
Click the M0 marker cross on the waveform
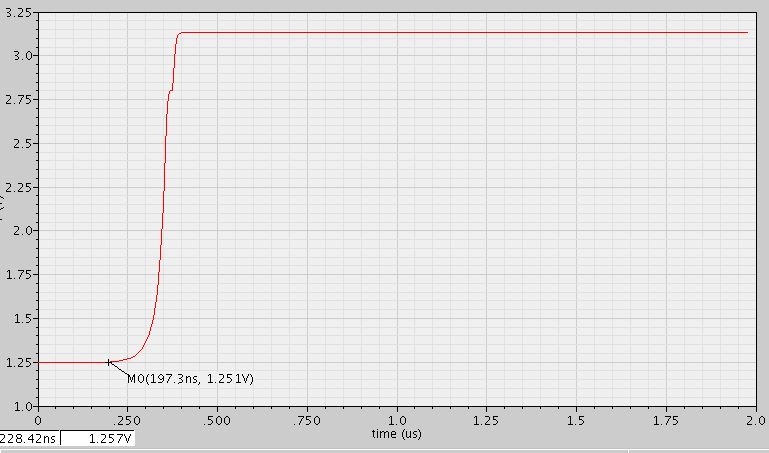[109, 363]
